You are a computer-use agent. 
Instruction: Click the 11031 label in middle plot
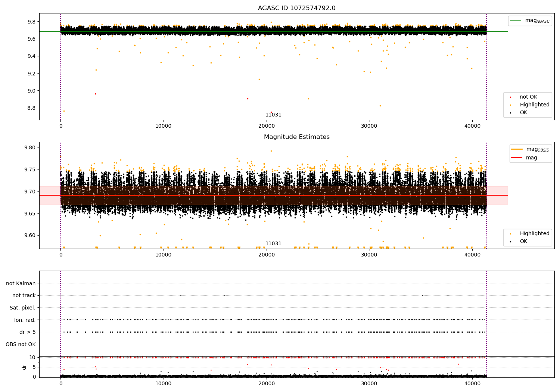pyautogui.click(x=273, y=244)
